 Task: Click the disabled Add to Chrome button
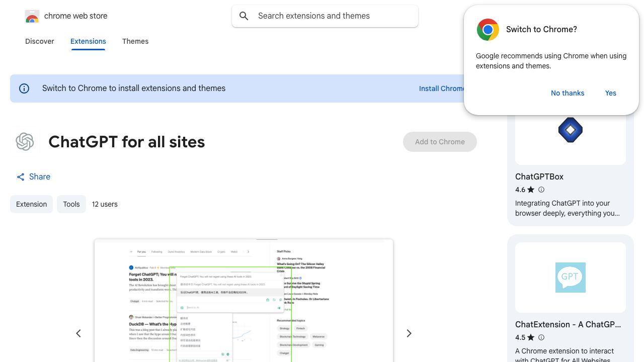[440, 142]
